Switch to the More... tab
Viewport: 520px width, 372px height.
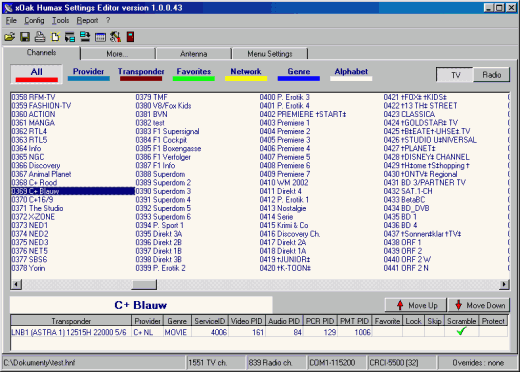tap(117, 54)
